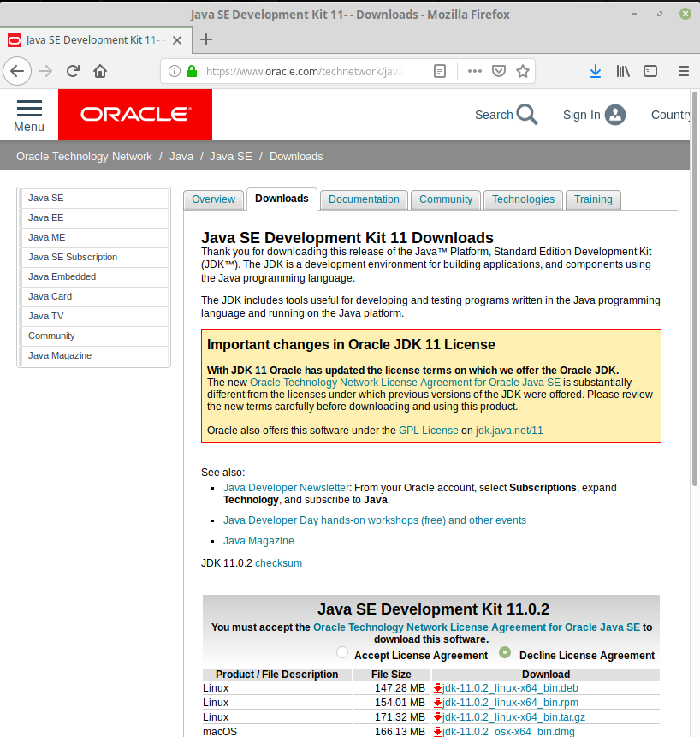This screenshot has width=700, height=737.
Task: Switch to the Overview tab
Action: click(x=213, y=199)
